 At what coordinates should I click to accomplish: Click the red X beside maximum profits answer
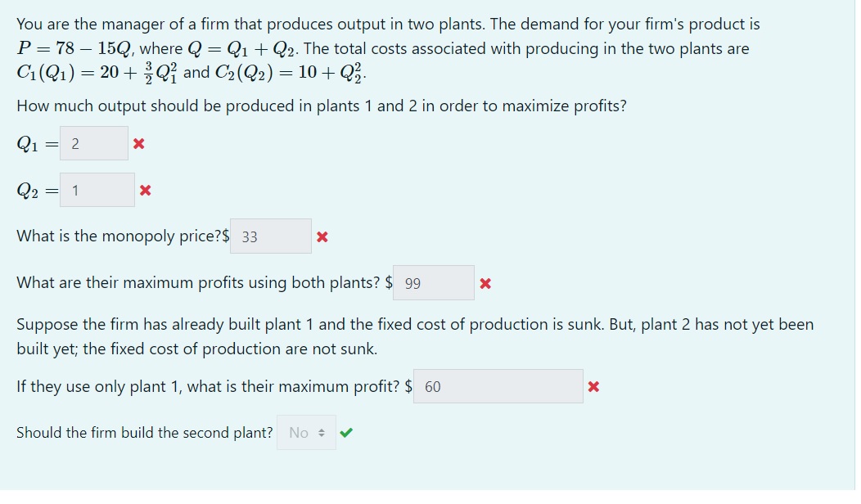pos(485,283)
